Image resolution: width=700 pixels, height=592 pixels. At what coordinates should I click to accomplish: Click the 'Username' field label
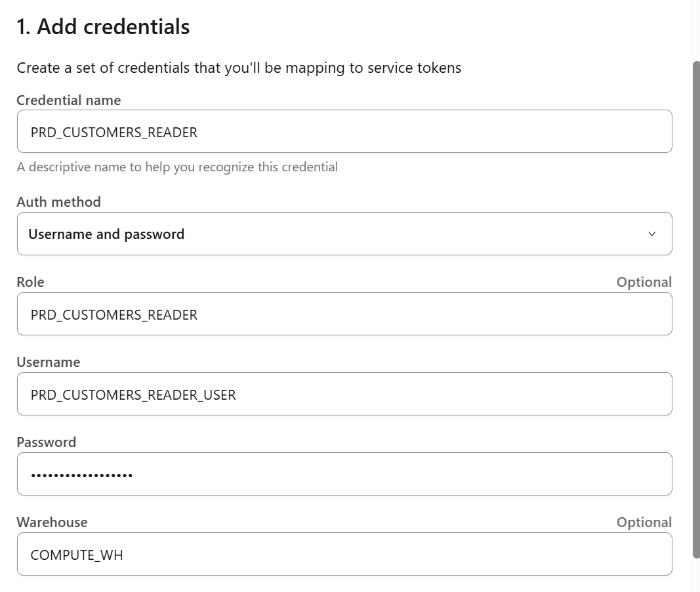pyautogui.click(x=49, y=362)
